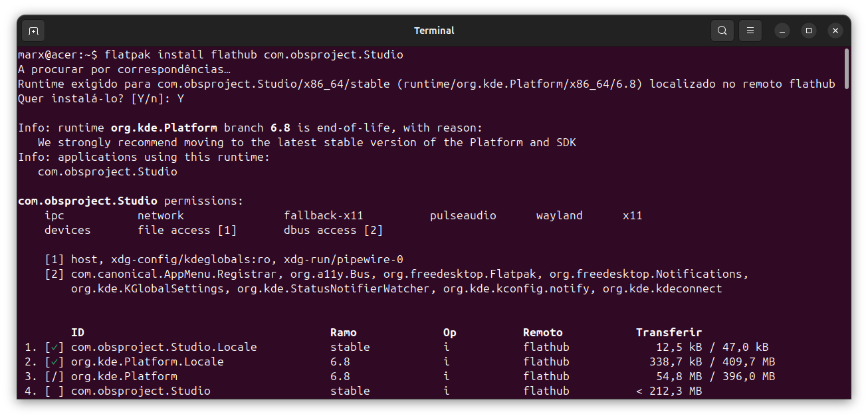This screenshot has height=418, width=868.
Task: Open the hamburger menu
Action: [x=750, y=31]
